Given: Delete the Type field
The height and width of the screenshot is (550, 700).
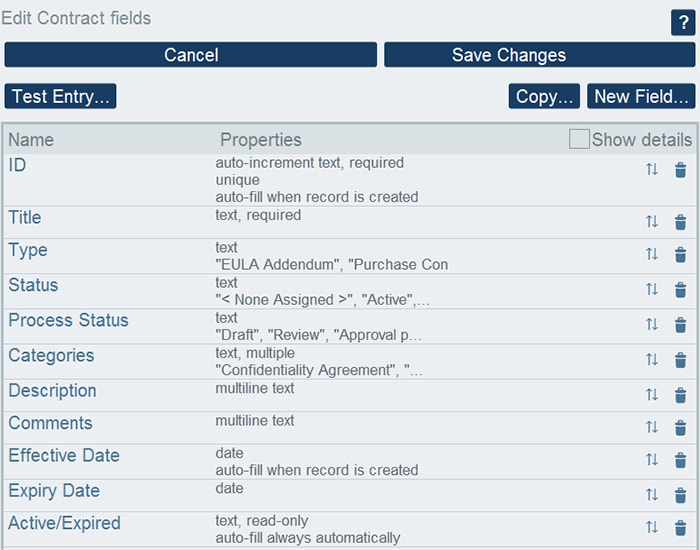Looking at the screenshot, I should coord(680,255).
